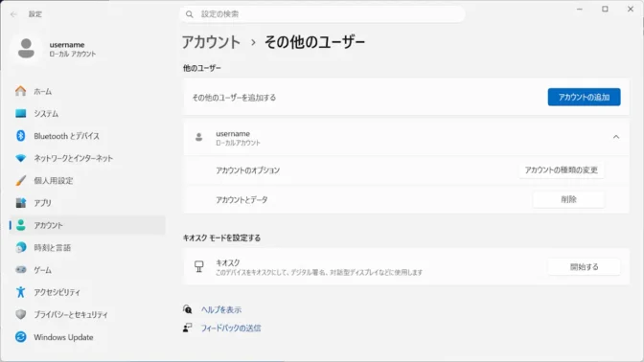This screenshot has width=644, height=362.
Task: Click the 削除 button
Action: point(568,199)
